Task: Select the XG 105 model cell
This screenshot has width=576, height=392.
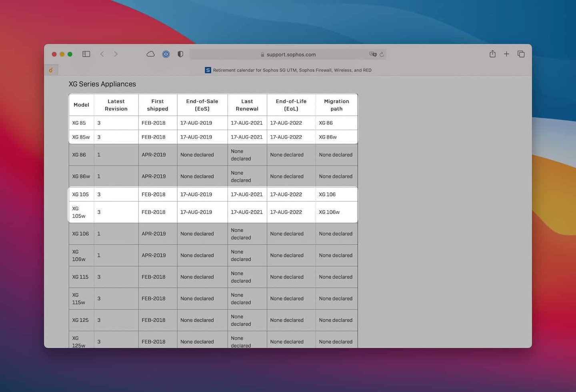Action: 81,194
